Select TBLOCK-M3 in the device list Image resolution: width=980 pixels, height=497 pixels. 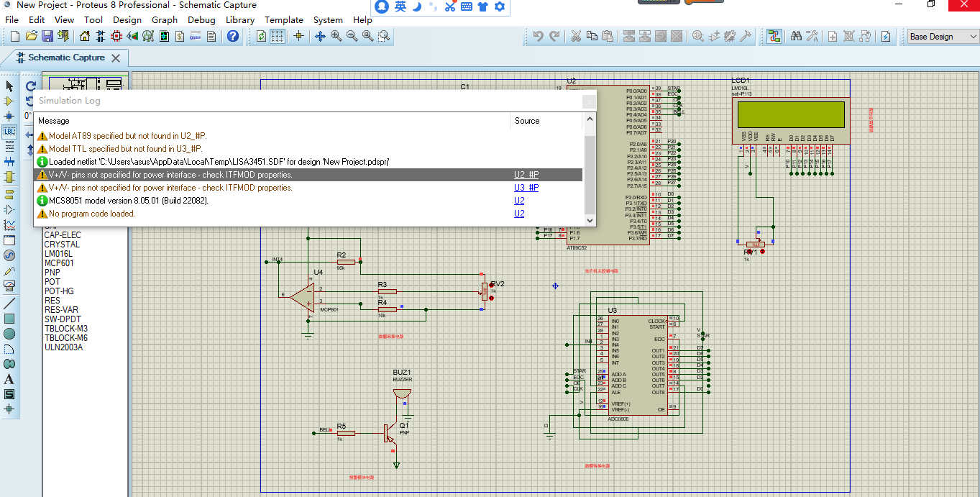65,329
